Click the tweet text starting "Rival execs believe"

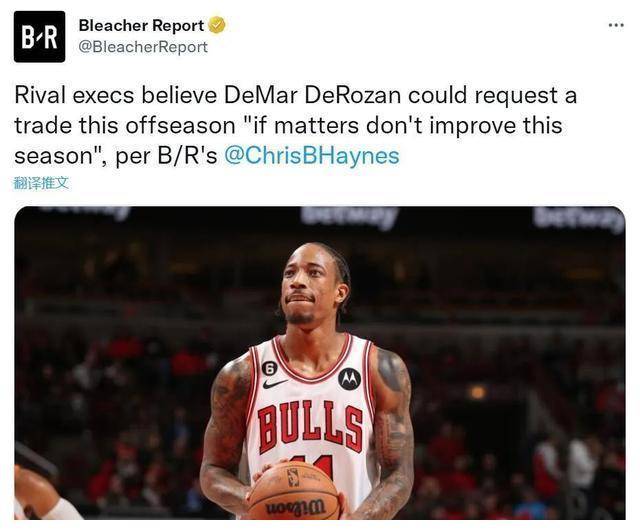coord(296,125)
